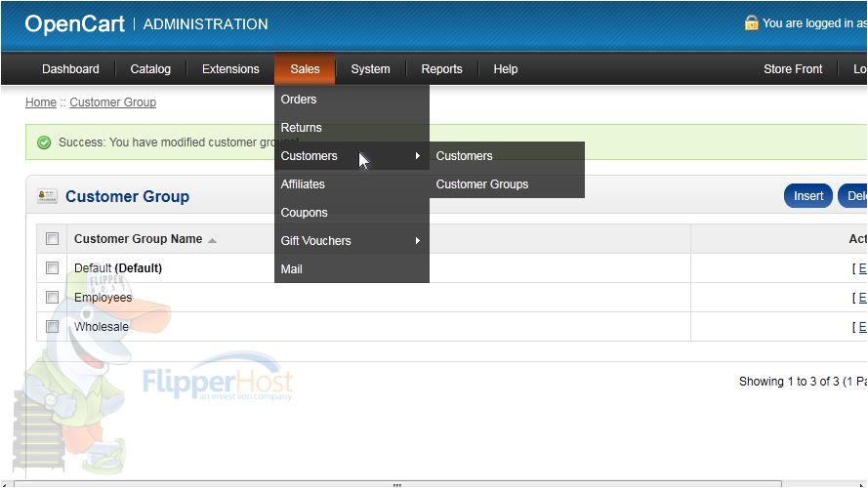Click the OpenCart logo text

(75, 23)
